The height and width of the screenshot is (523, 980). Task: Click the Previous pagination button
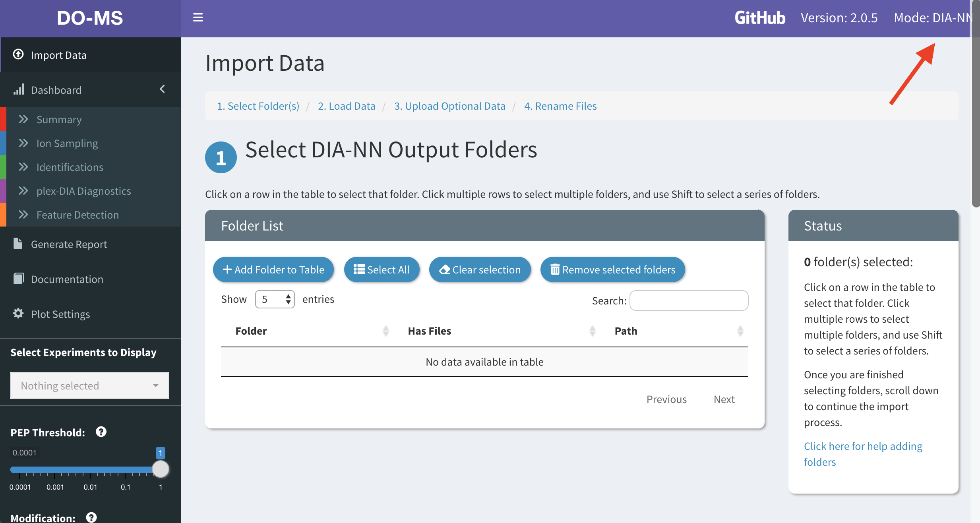click(x=666, y=399)
